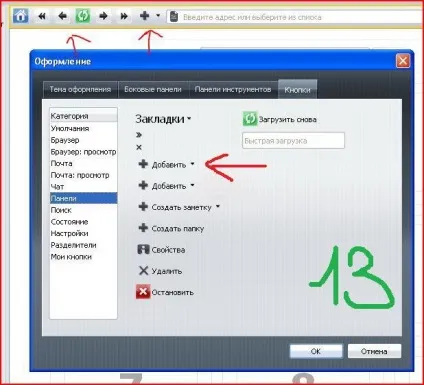Confirm with the OK button

(x=316, y=351)
